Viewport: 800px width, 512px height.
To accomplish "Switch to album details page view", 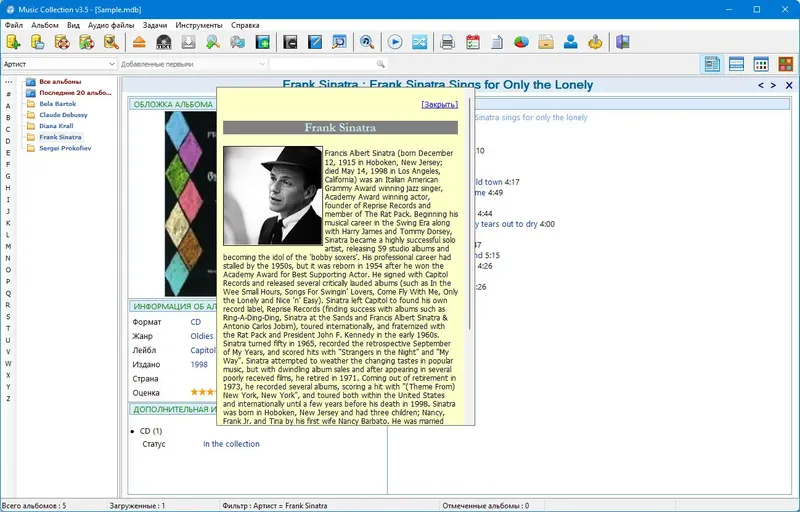I will [712, 64].
